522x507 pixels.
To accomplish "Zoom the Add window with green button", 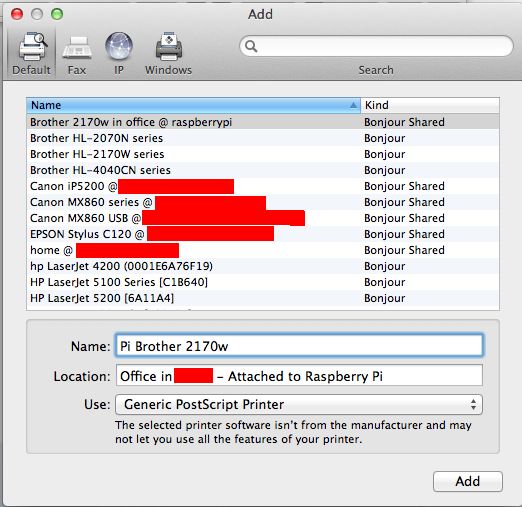I will pyautogui.click(x=57, y=14).
